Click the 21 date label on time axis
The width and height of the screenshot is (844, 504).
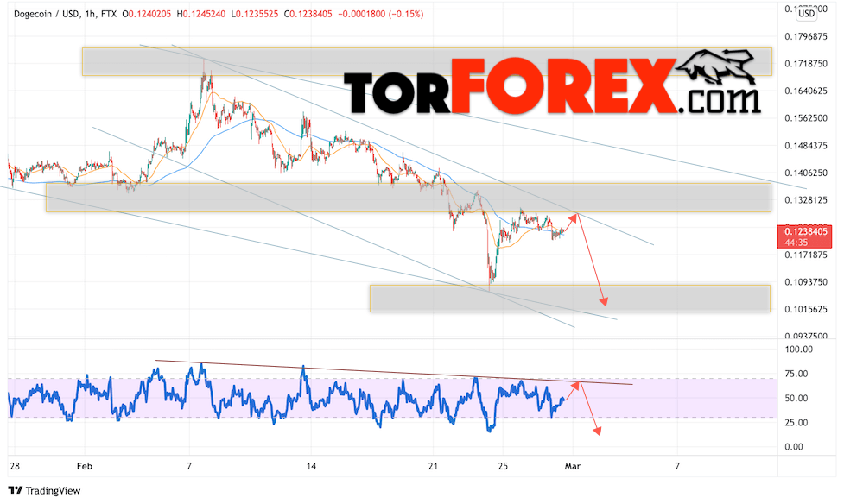coord(434,466)
